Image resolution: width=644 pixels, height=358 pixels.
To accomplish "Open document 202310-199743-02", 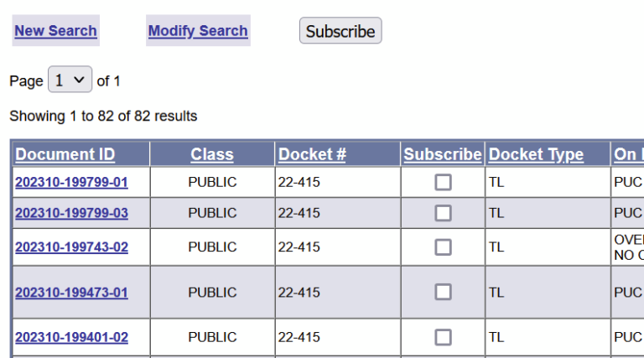I will tap(71, 247).
